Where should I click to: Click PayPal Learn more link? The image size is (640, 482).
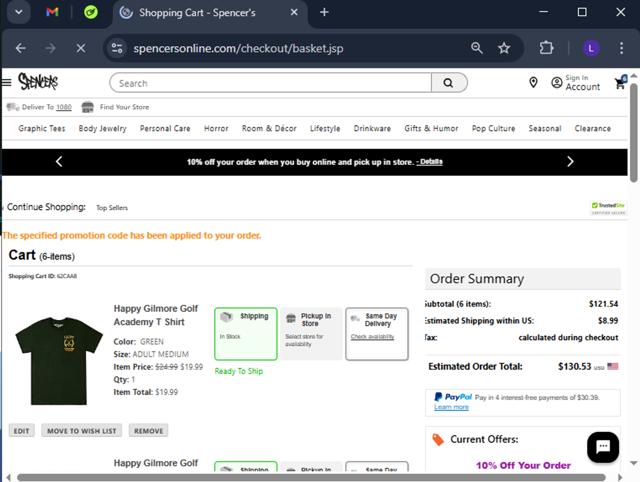(x=451, y=407)
